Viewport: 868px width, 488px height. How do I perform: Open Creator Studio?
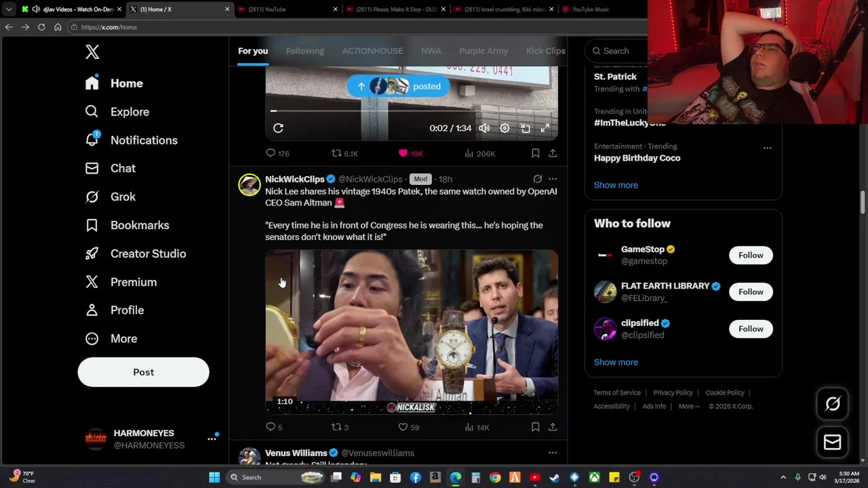click(136, 253)
